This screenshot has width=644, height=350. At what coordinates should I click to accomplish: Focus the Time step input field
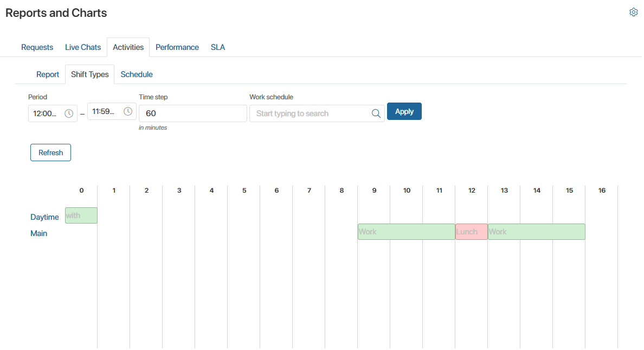tap(192, 113)
